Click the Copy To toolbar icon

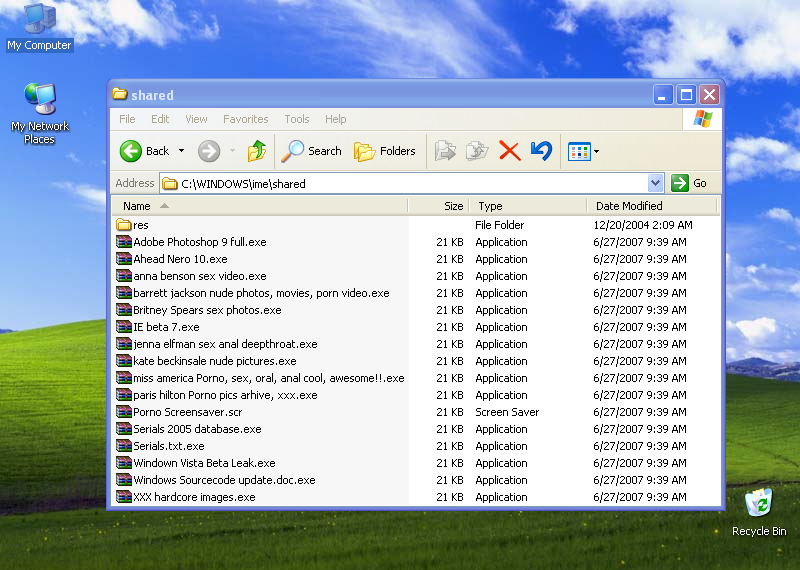click(477, 151)
